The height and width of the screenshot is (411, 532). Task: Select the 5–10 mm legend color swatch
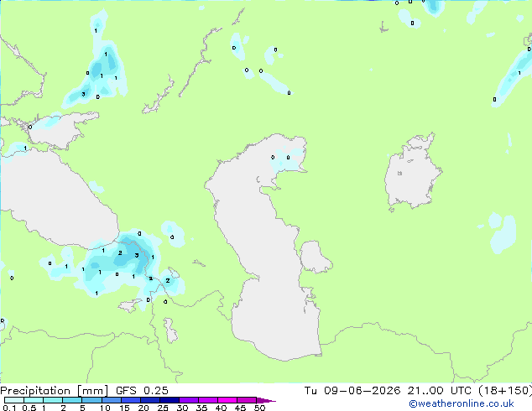pos(91,400)
